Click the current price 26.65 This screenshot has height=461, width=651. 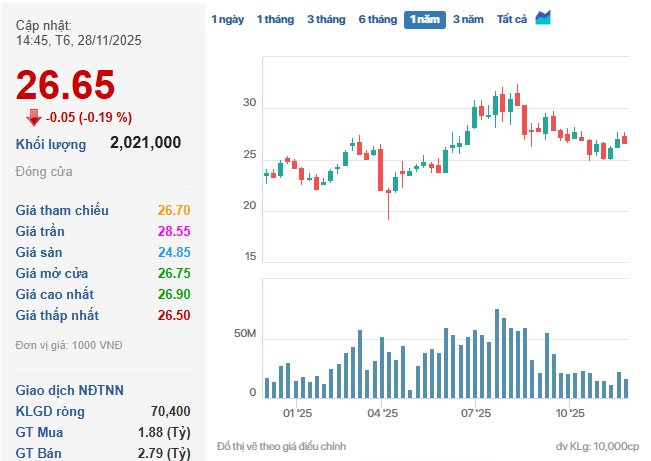[65, 86]
